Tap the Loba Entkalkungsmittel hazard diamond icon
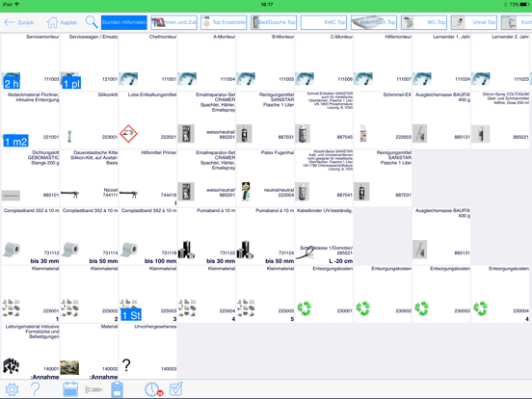The height and width of the screenshot is (399, 532). [x=128, y=134]
